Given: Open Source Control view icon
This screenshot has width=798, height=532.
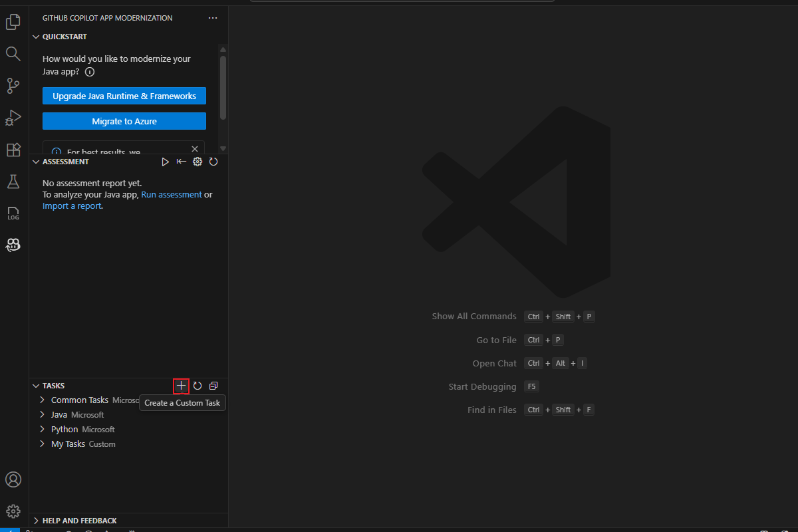Looking at the screenshot, I should point(13,86).
